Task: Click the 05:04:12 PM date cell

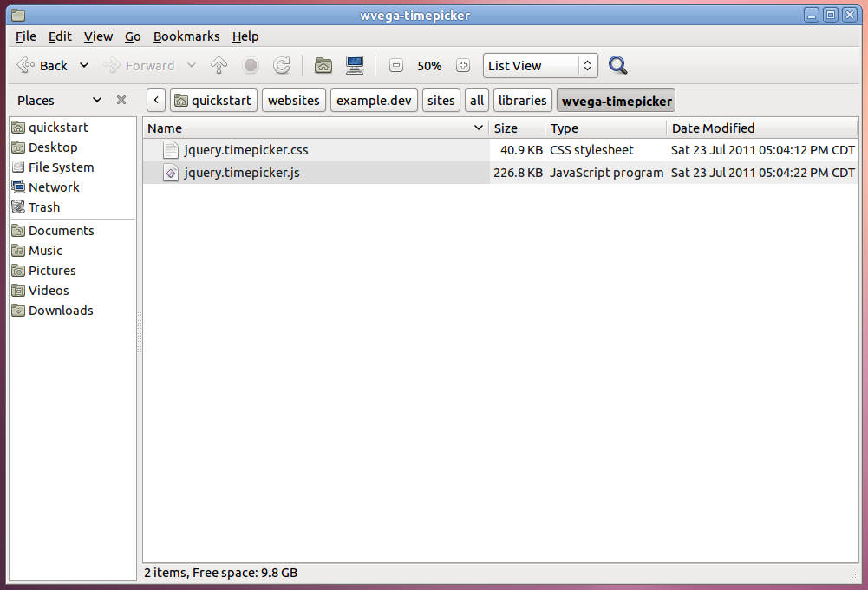Action: 763,150
